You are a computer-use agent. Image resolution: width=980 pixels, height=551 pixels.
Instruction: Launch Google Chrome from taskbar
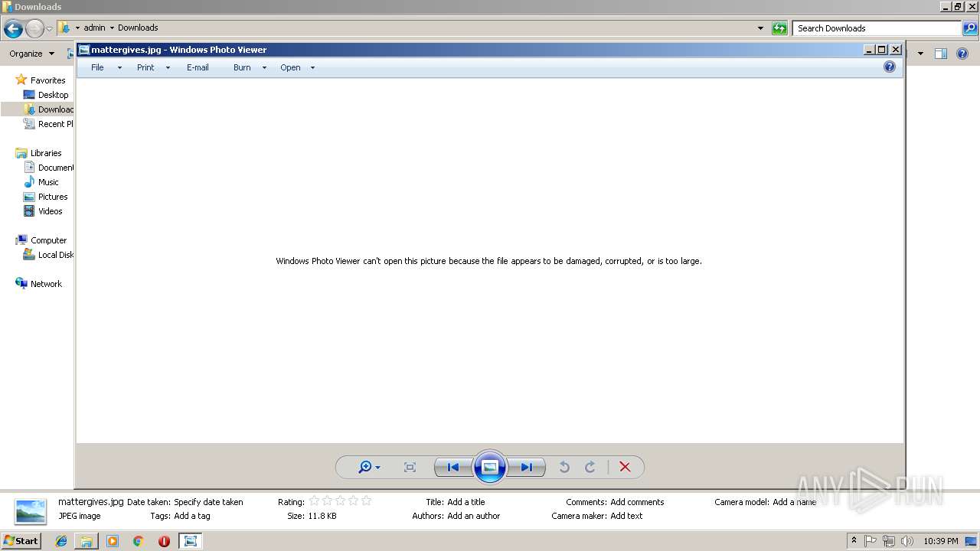click(138, 541)
